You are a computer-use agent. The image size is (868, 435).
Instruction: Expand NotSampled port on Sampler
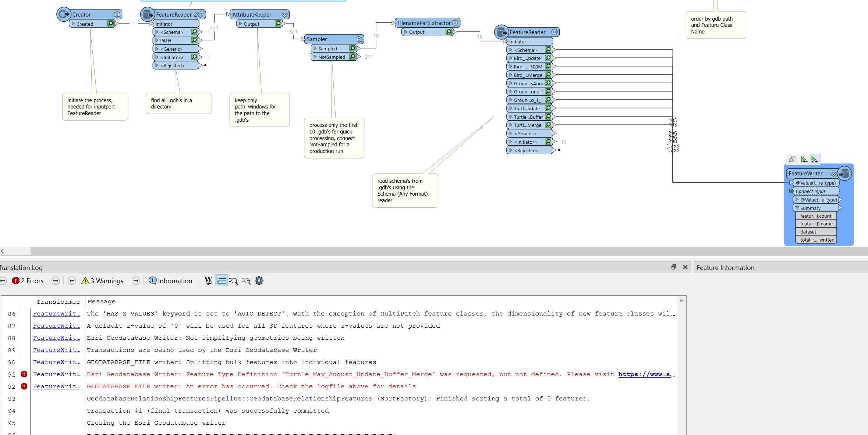pos(315,57)
